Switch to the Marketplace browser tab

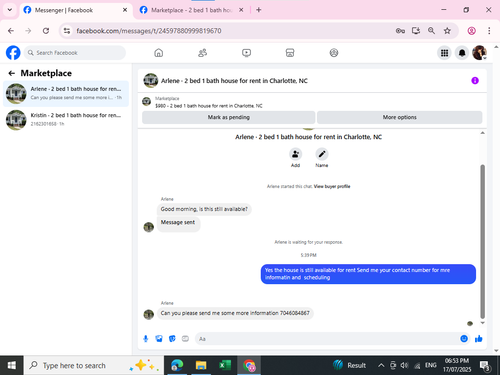[191, 10]
